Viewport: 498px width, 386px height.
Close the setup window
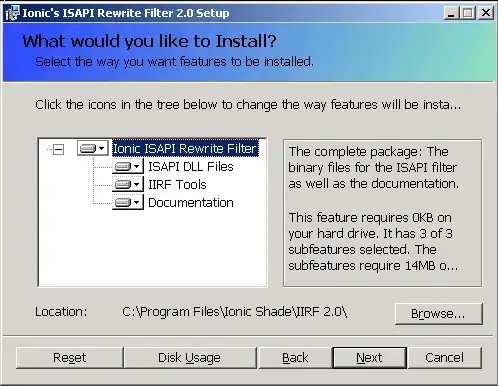(x=485, y=13)
